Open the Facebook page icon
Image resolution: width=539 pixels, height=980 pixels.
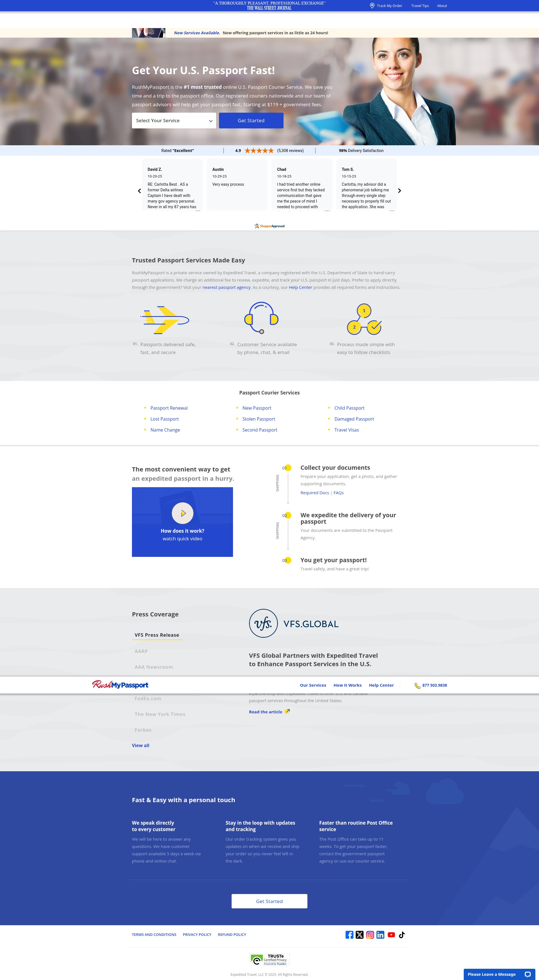[x=349, y=935]
